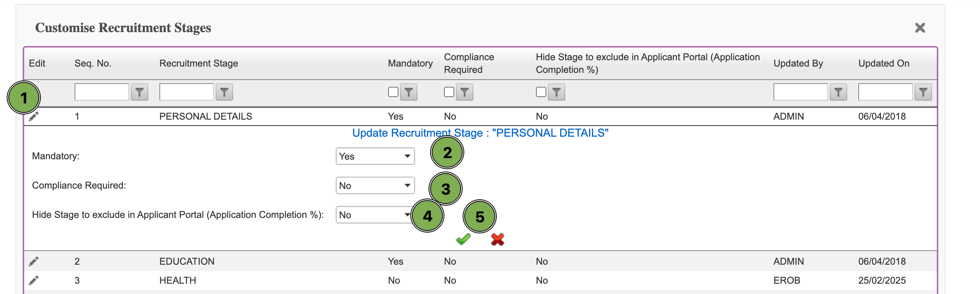Image resolution: width=980 pixels, height=294 pixels.
Task: Open filter options for Compliance Required column
Action: (x=465, y=92)
